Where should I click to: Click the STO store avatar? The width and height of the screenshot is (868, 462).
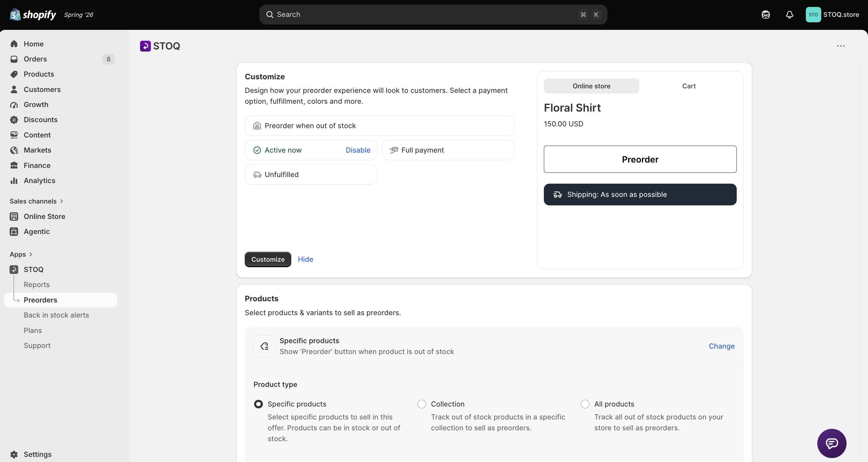813,14
